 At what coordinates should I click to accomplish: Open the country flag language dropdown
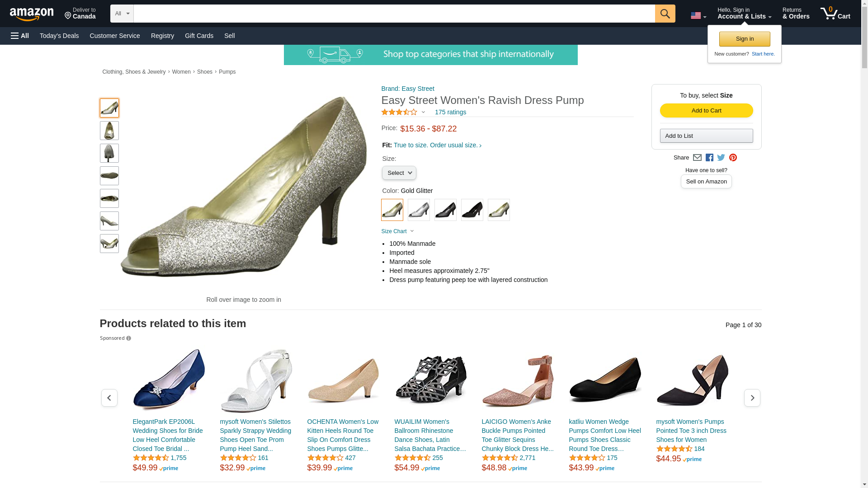(698, 16)
